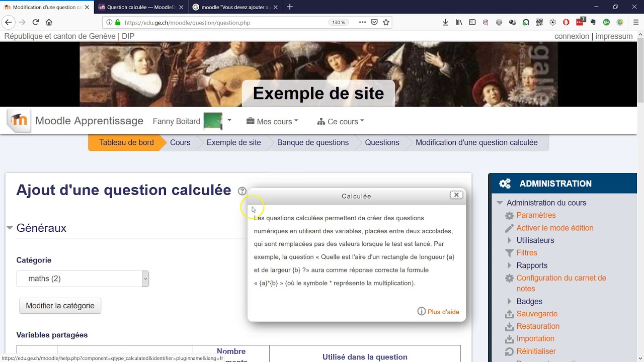
Task: Open the Ce cours dropdown menu
Action: (341, 121)
